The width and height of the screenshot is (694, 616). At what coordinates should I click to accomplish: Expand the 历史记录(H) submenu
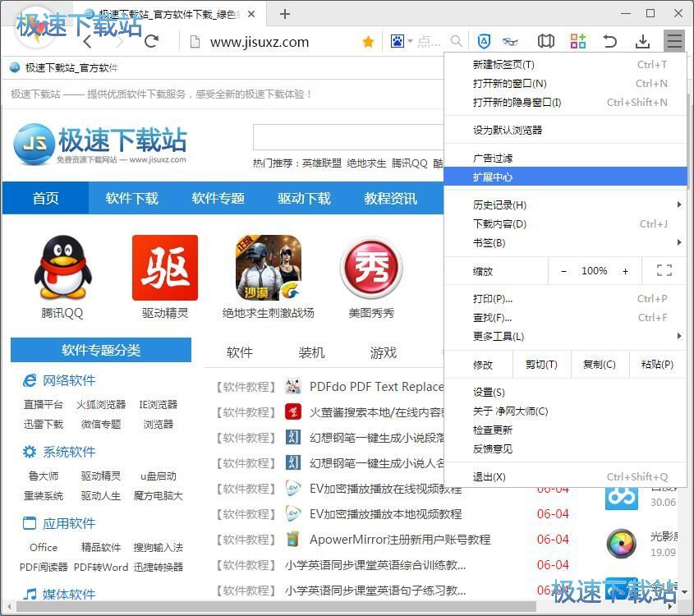(x=565, y=205)
